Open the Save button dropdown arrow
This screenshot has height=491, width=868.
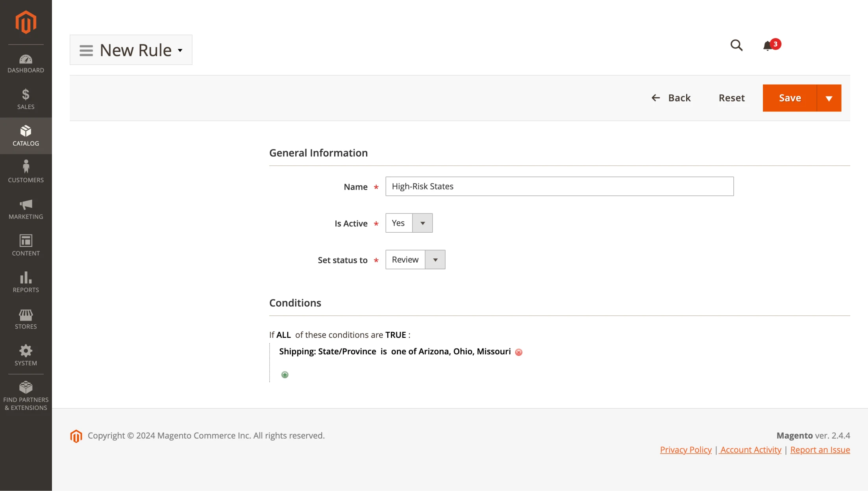(829, 98)
